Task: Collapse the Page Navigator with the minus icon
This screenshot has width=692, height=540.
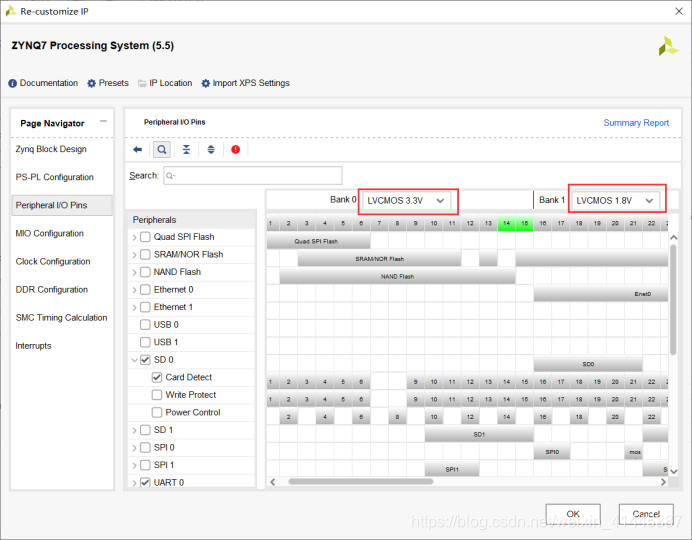Action: coord(103,121)
